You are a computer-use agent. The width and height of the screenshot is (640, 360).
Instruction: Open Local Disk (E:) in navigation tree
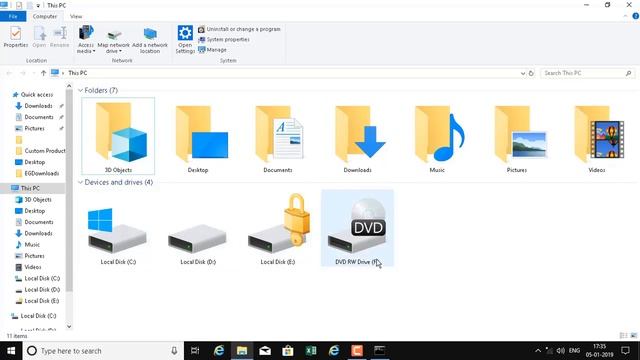click(x=42, y=301)
